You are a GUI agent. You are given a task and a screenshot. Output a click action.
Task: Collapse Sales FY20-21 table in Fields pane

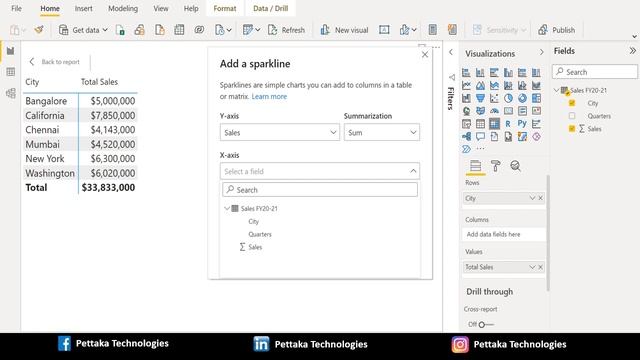coord(556,90)
